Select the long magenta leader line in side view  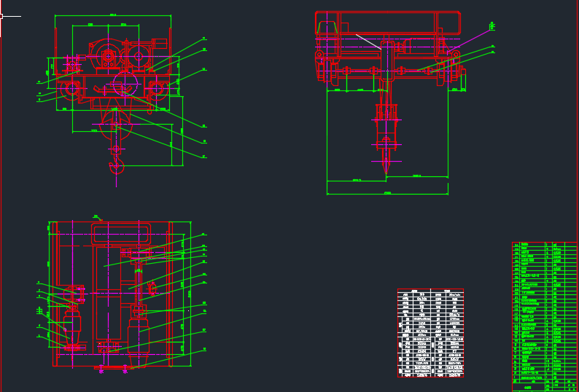pos(469,42)
